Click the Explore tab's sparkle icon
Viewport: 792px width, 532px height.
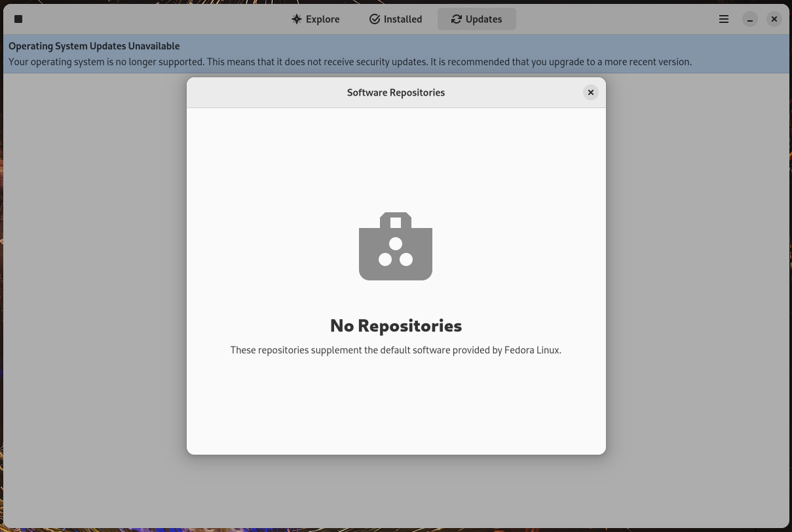296,19
